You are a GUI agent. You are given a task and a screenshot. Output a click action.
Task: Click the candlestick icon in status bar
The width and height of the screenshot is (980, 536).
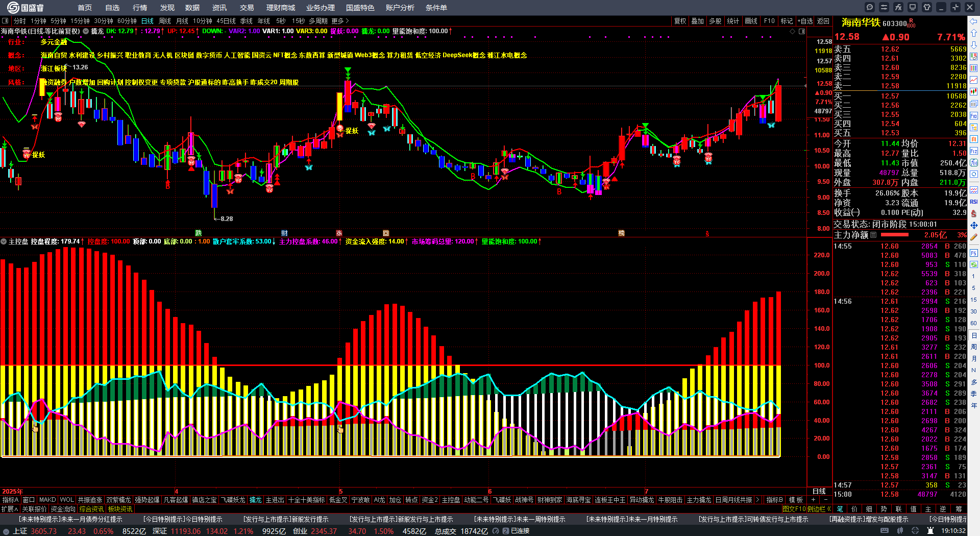(900, 531)
